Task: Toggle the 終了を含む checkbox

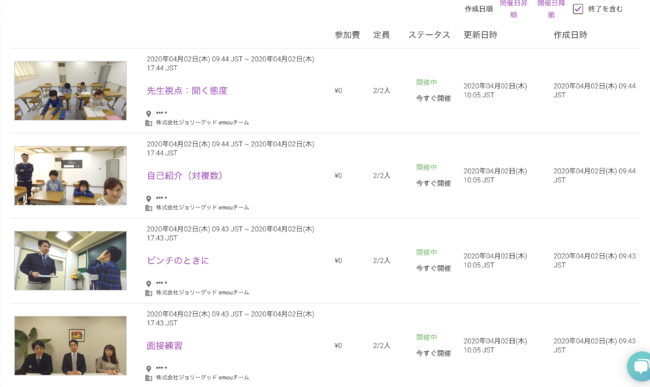Action: 578,9
